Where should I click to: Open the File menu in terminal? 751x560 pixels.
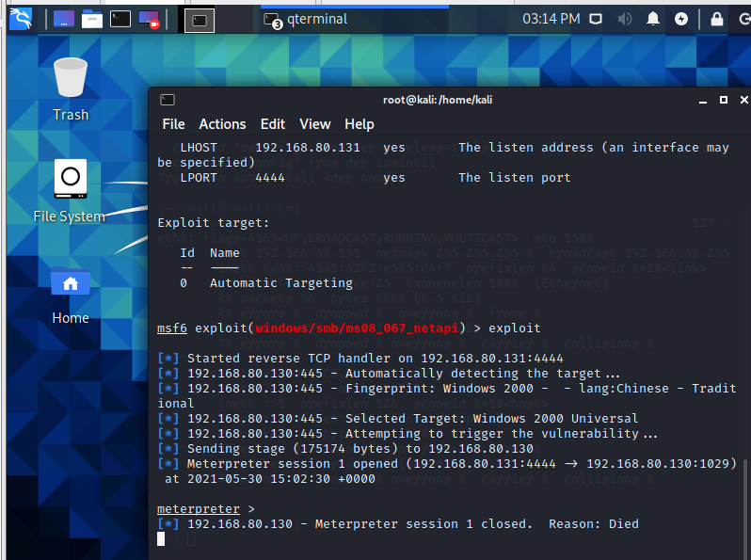pyautogui.click(x=173, y=124)
